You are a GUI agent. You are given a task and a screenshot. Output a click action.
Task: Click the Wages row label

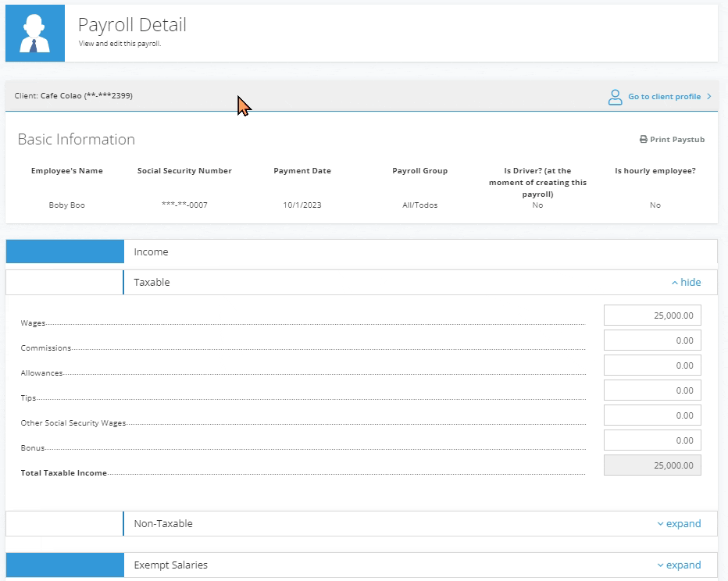coord(33,323)
